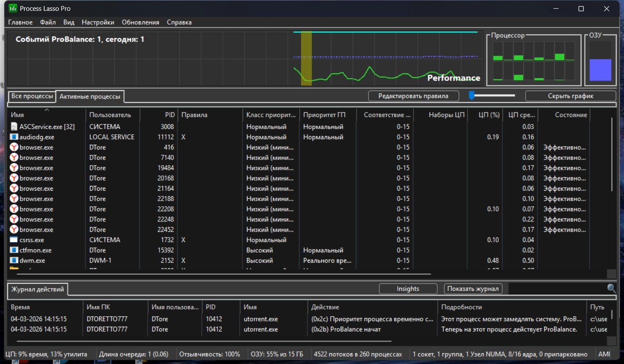This screenshot has width=624, height=364.
Task: Switch to the Все процессы tab
Action: point(32,96)
